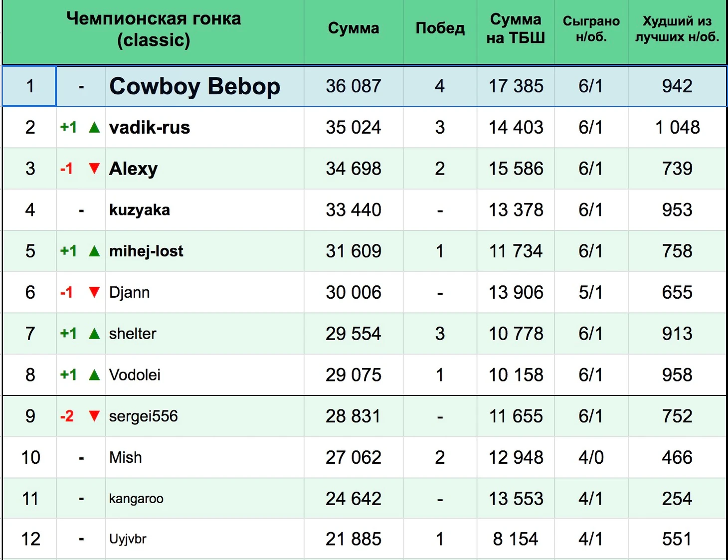
Task: Click the Сумма column header
Action: 354,28
